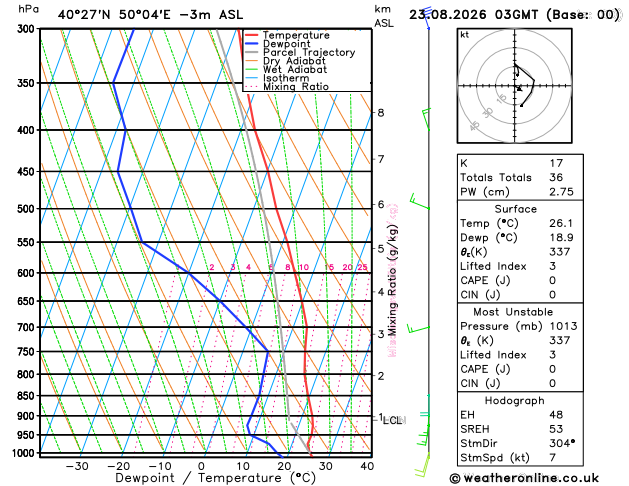This screenshot has height=486, width=629.
Task: Click the 350 hPa pressure label
Action: tap(28, 83)
